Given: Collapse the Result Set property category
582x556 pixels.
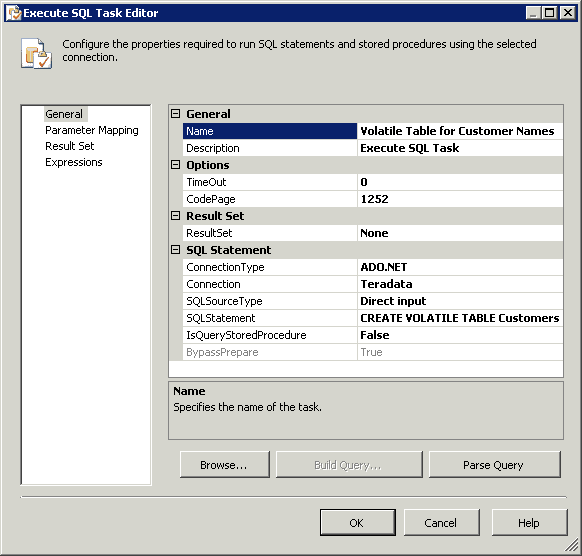Looking at the screenshot, I should tap(175, 216).
